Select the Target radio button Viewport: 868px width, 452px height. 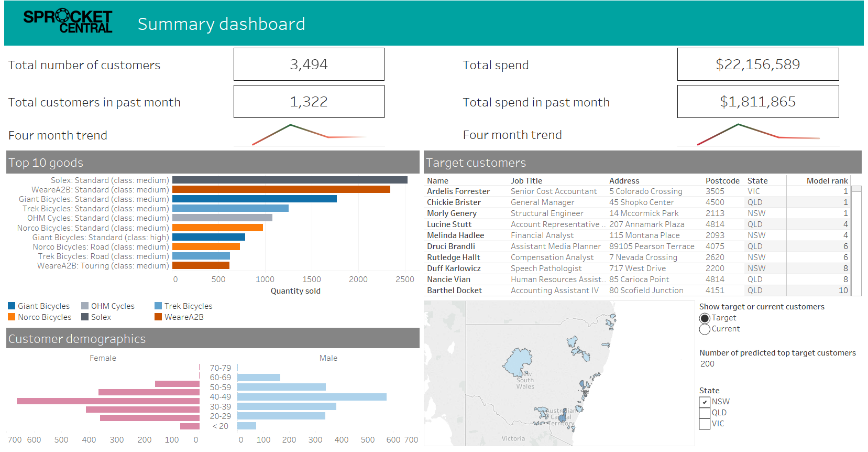705,318
